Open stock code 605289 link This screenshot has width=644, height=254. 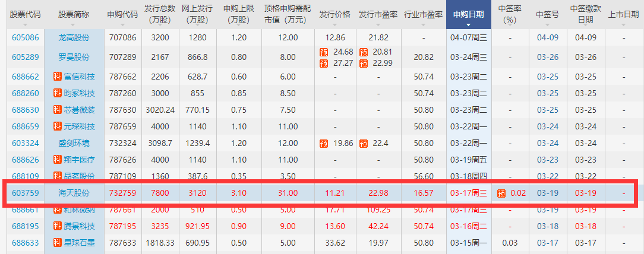click(x=26, y=57)
